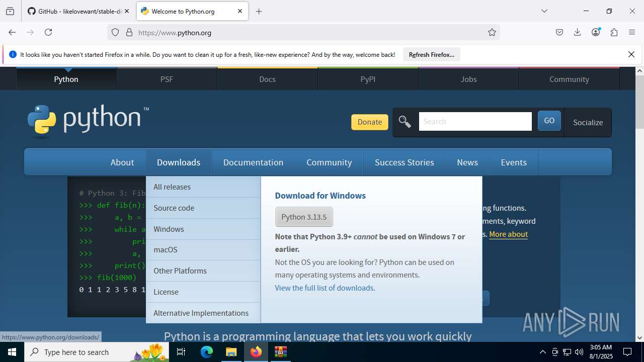
Task: Click the Donate button
Action: click(370, 122)
